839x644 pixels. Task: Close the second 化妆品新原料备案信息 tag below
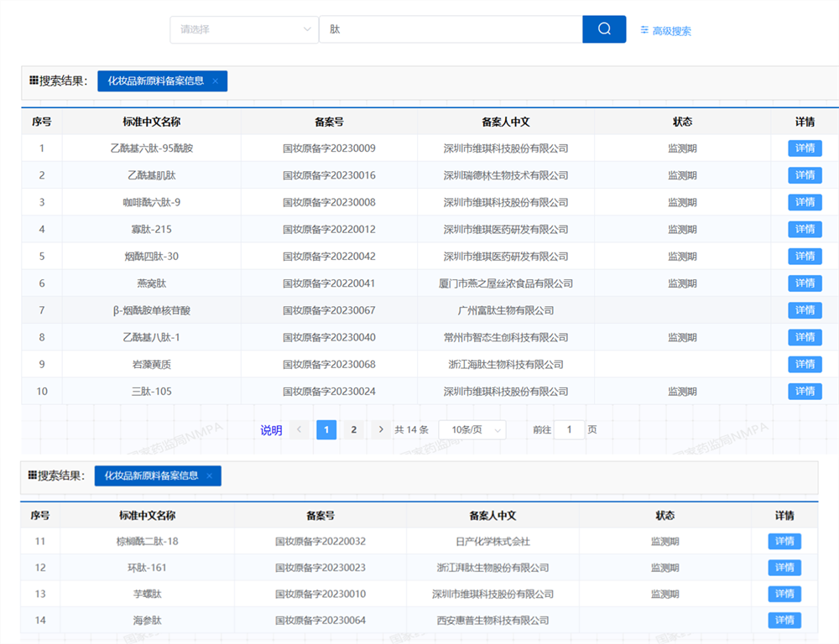tap(210, 476)
